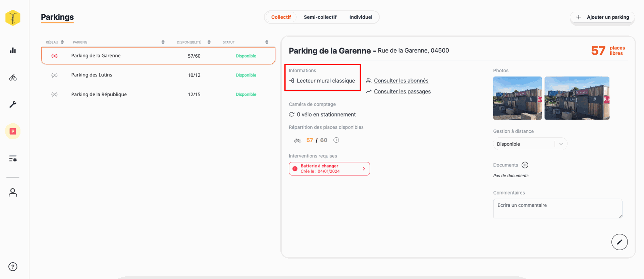This screenshot has height=279, width=644.
Task: Switch to the Individuel tab
Action: 361,17
